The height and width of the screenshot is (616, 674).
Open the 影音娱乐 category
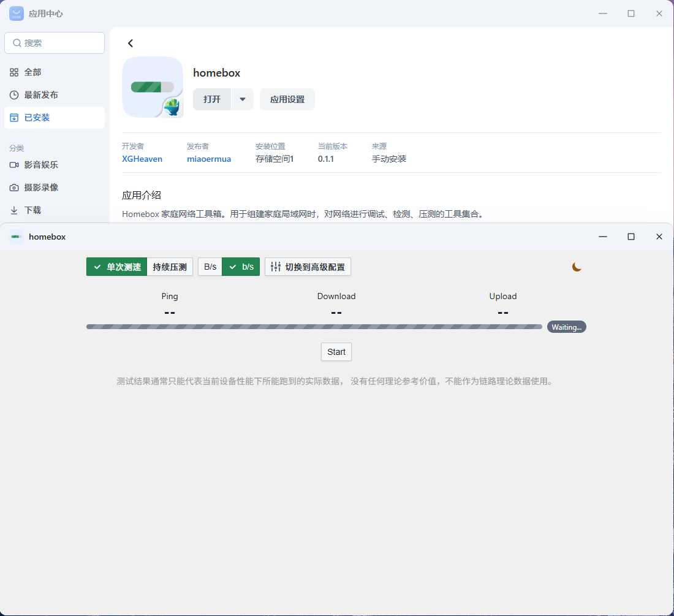tap(55, 165)
